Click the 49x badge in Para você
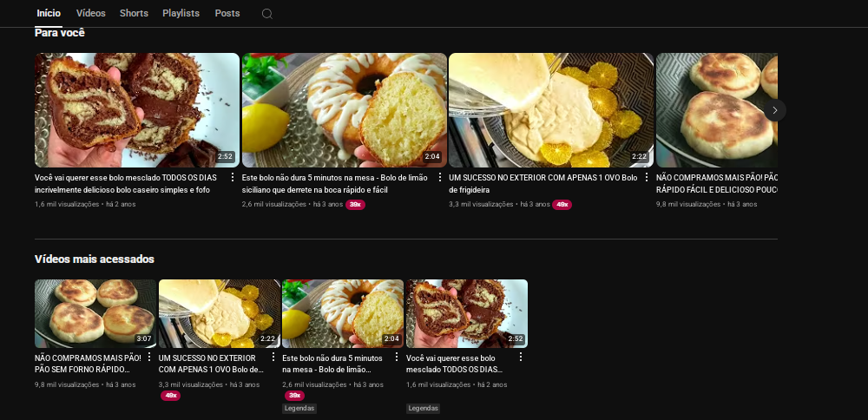 (562, 205)
